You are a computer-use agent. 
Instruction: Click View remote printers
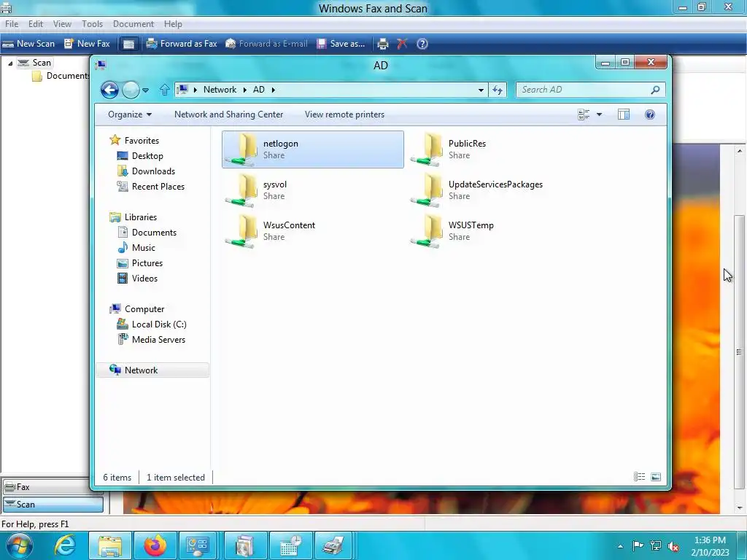coord(344,114)
